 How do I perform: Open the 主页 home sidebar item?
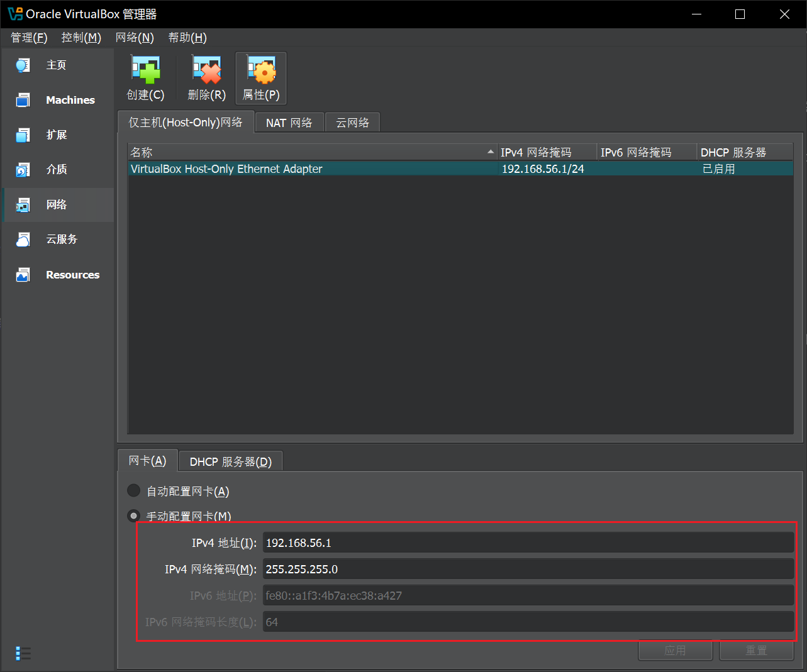[x=58, y=65]
